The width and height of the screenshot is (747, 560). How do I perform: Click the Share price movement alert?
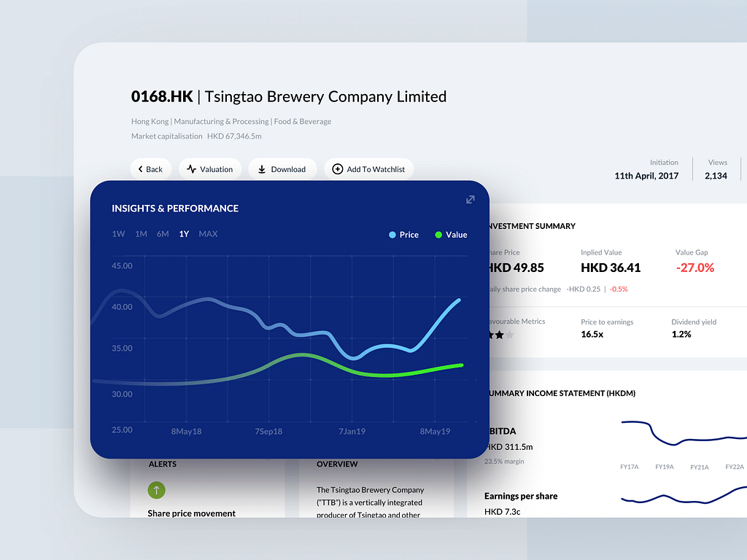pyautogui.click(x=191, y=513)
